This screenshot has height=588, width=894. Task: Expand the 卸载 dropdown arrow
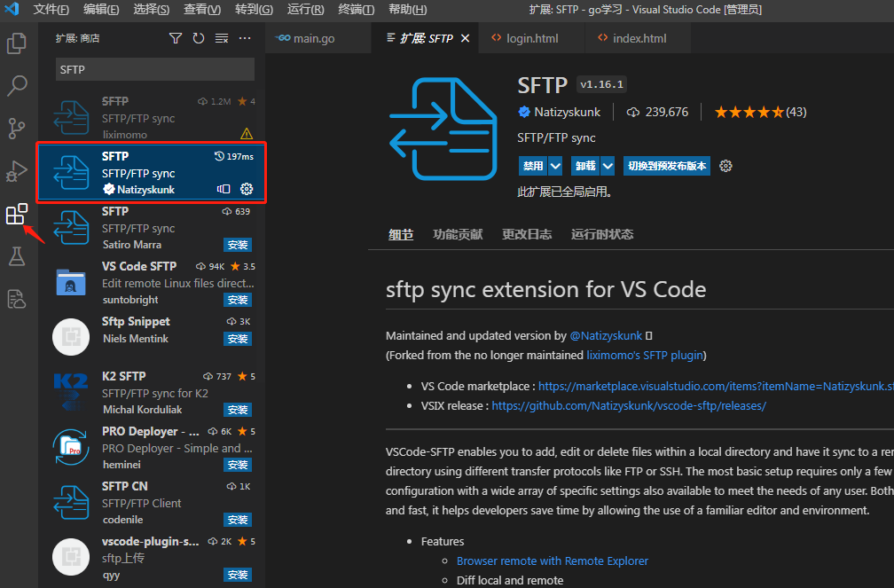coord(608,166)
